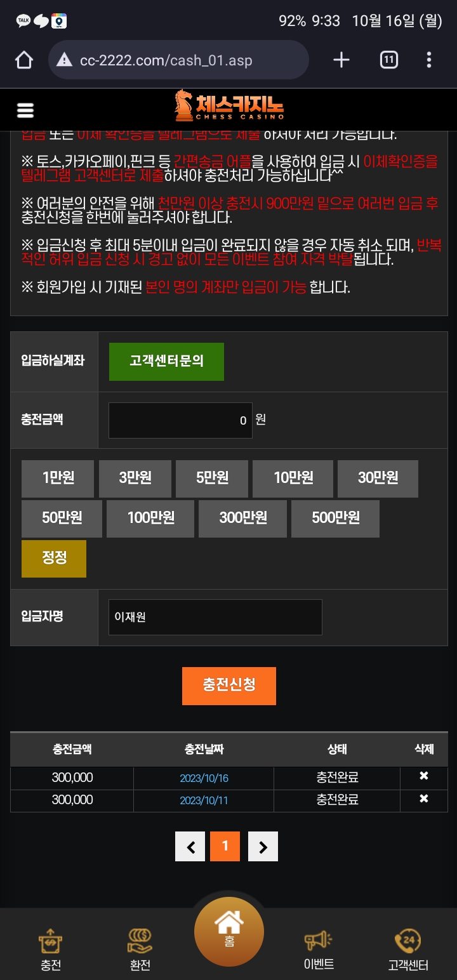Open browser three-dot overflow menu
This screenshot has width=457, height=980.
[x=429, y=60]
